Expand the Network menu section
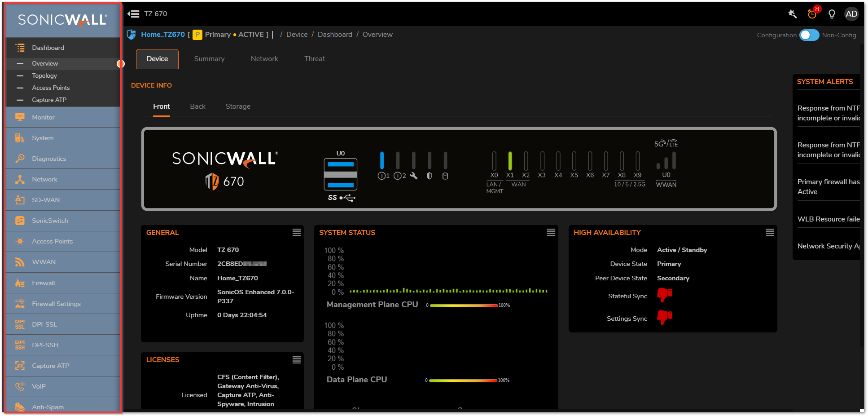Viewport: 868px width, 416px height. click(x=63, y=179)
